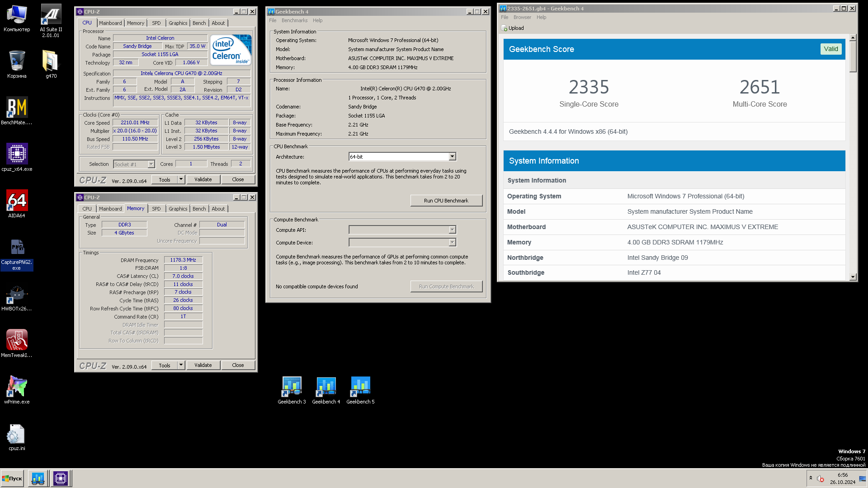Screen dimensions: 868x488
Task: Click the results window scrollbar thumb
Action: coord(853,57)
